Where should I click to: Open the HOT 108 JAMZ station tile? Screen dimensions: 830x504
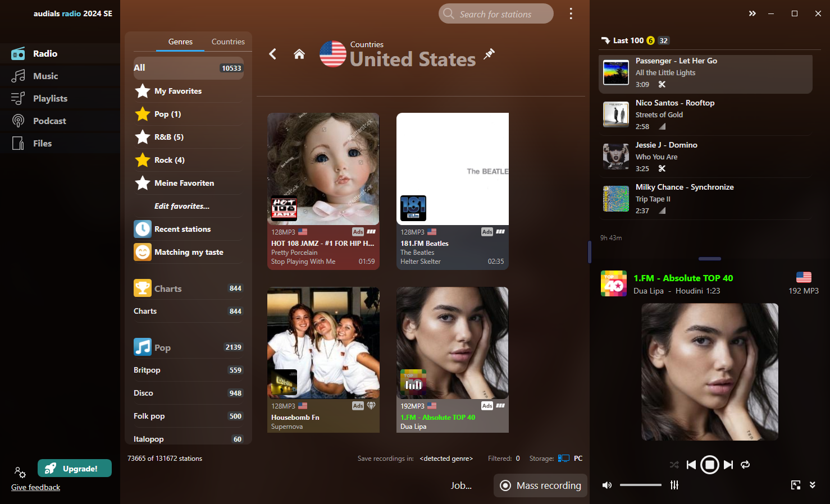323,191
